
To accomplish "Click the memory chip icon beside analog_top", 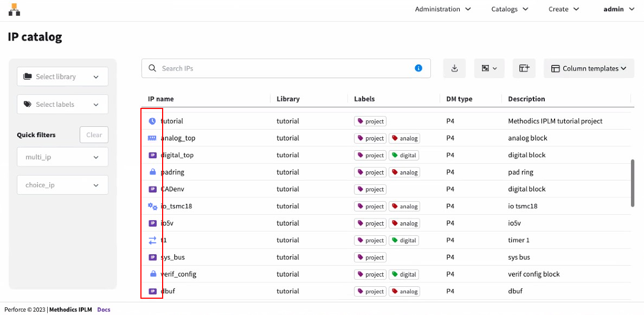I will (x=152, y=138).
